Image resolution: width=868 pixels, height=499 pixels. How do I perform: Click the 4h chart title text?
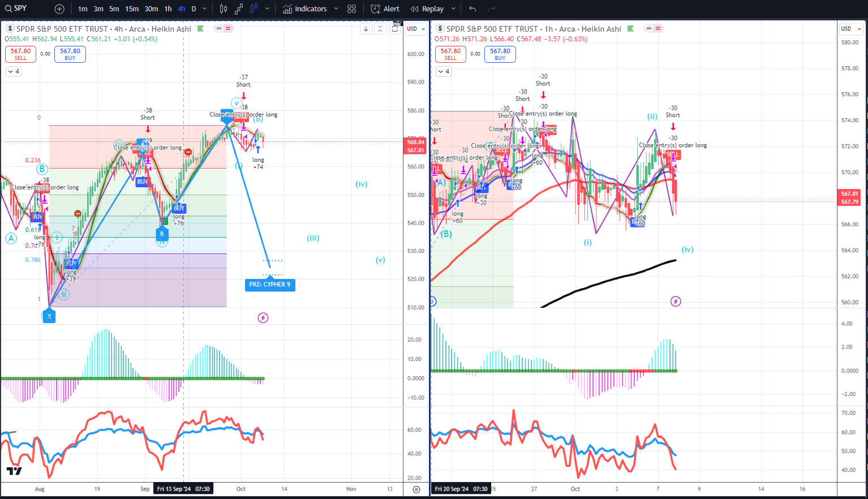point(104,29)
